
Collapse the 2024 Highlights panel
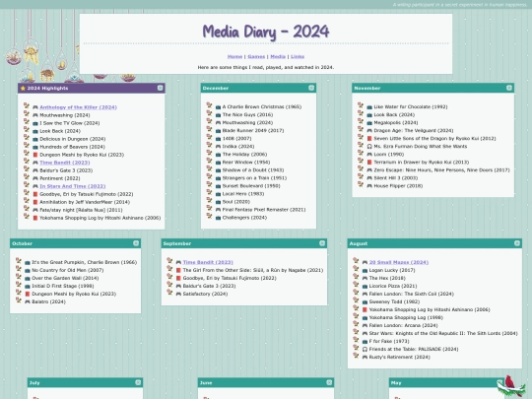click(161, 88)
